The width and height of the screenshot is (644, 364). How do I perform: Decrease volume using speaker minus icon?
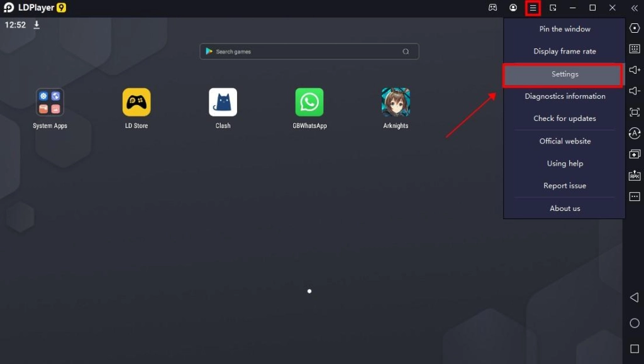pos(635,91)
